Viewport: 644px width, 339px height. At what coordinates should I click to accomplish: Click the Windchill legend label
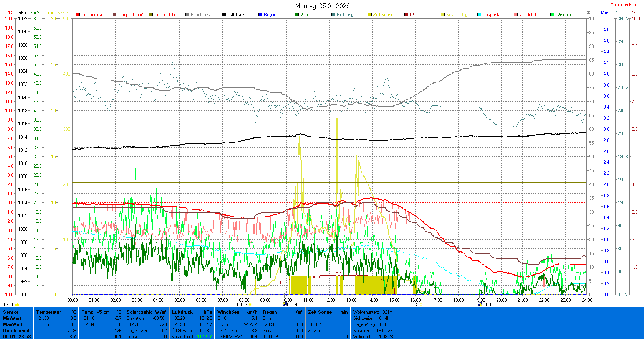[x=527, y=15]
